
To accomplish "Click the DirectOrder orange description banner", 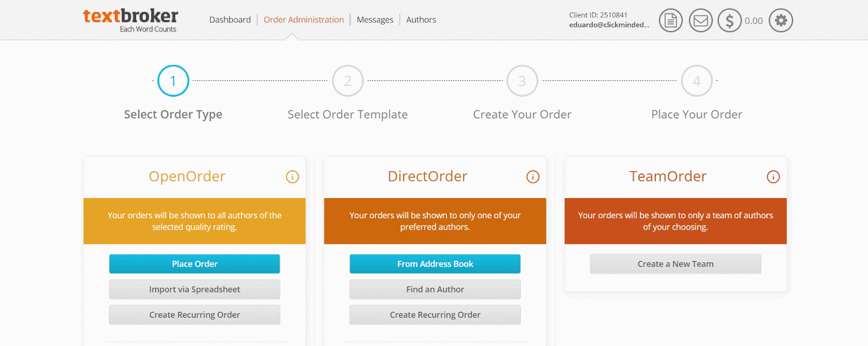I will 435,221.
